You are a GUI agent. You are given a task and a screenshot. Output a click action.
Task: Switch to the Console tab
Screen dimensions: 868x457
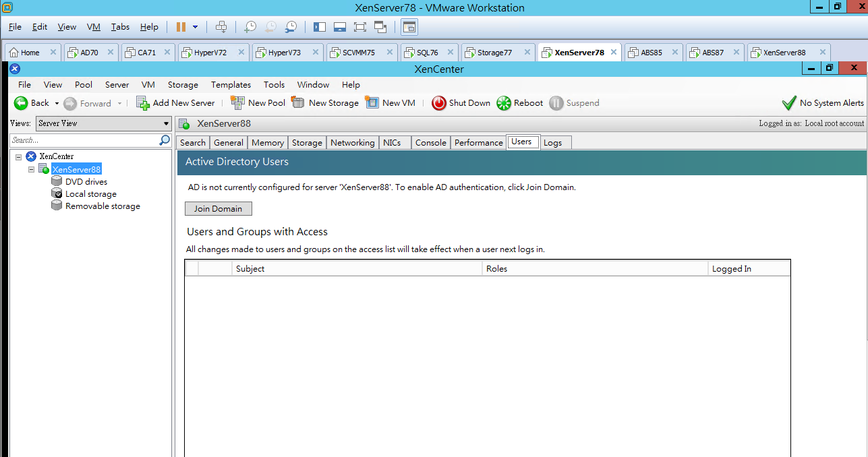pyautogui.click(x=430, y=143)
